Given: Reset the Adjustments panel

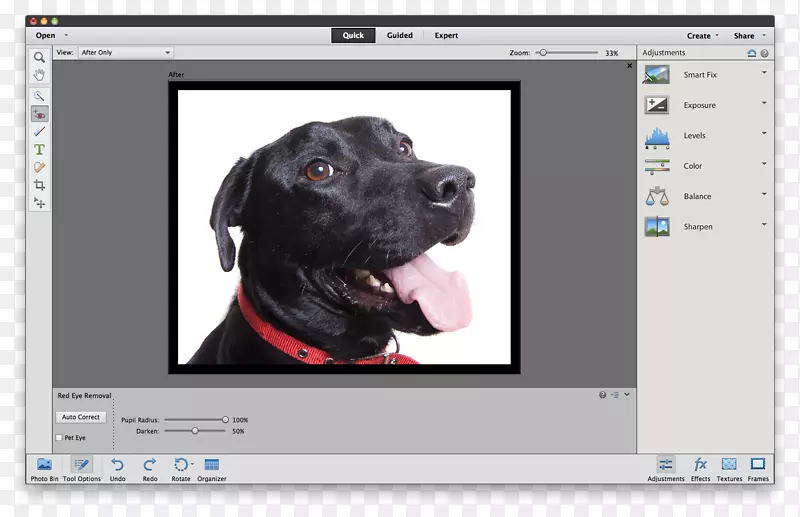Looking at the screenshot, I should coord(752,53).
